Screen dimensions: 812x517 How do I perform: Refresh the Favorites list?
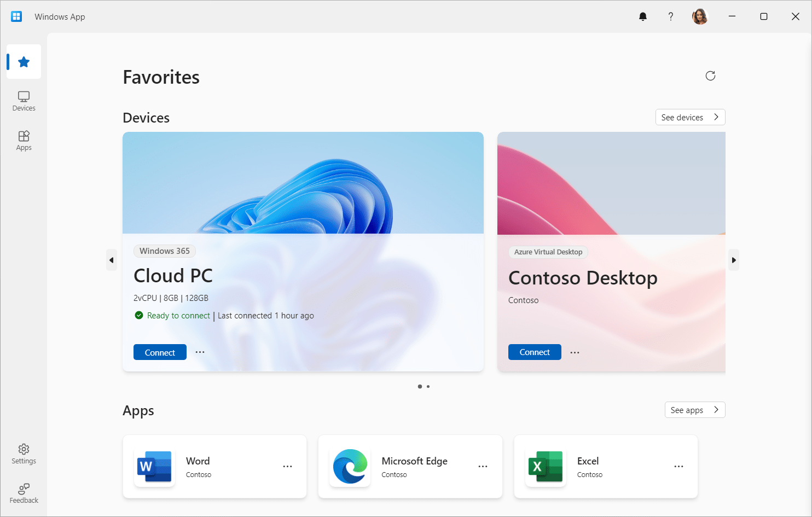coord(710,75)
